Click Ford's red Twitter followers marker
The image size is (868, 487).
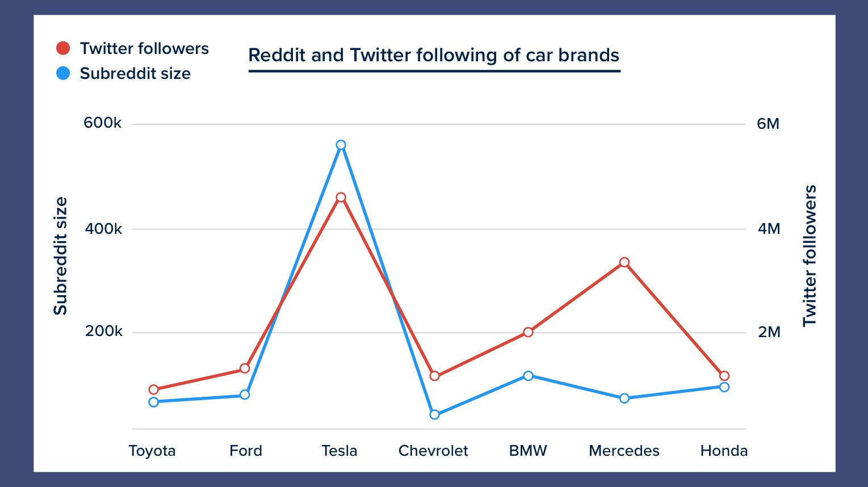click(x=245, y=368)
